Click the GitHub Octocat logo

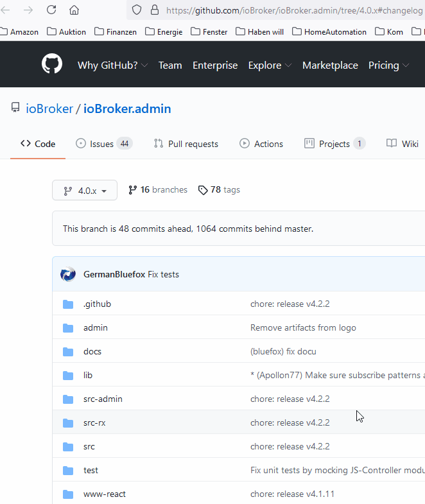point(52,64)
